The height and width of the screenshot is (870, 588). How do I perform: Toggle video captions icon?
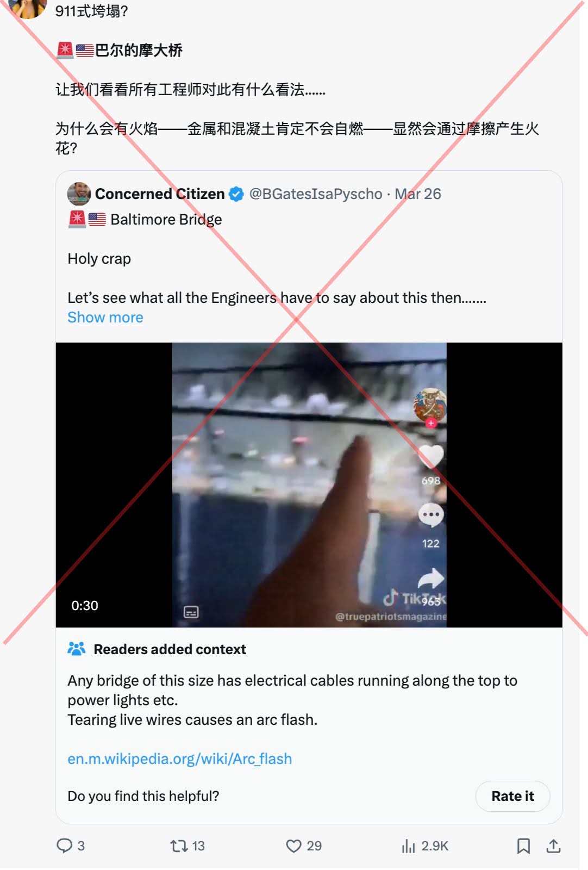click(191, 612)
